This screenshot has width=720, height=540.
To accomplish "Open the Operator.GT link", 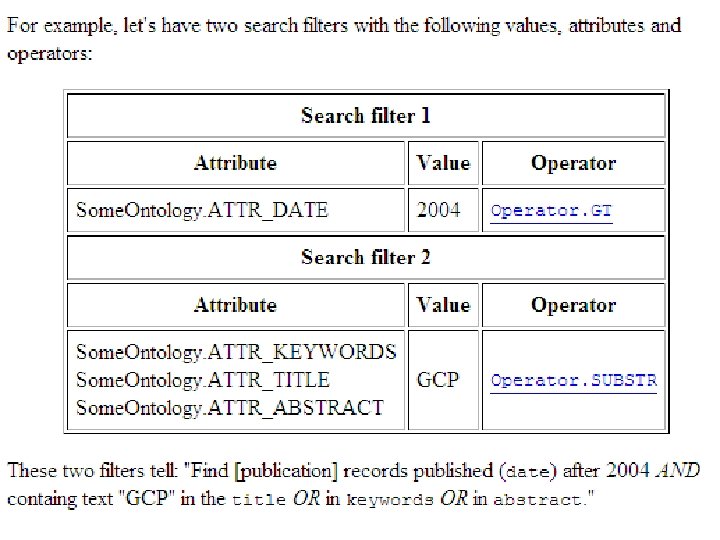I will [551, 211].
